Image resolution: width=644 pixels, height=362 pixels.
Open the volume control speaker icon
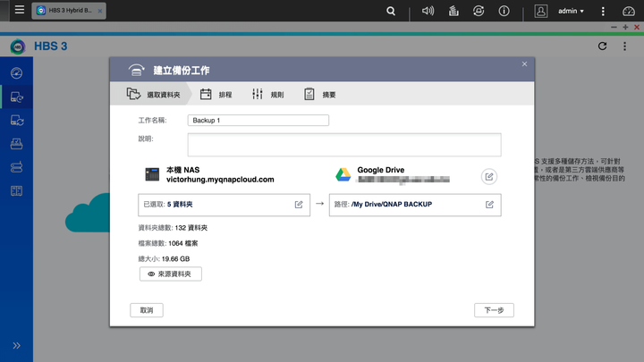tap(428, 11)
